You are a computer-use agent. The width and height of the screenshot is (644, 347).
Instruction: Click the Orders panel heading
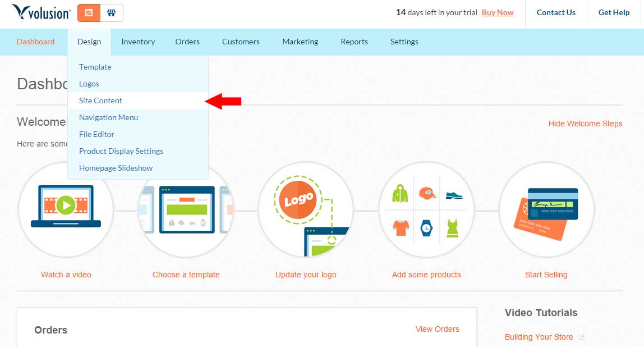(x=51, y=330)
